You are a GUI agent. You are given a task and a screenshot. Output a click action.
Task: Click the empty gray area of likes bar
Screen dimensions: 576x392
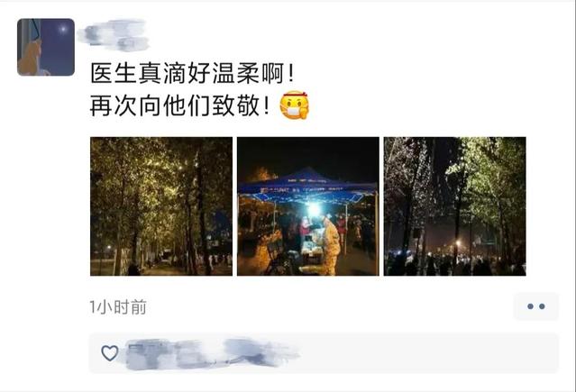(x=430, y=353)
